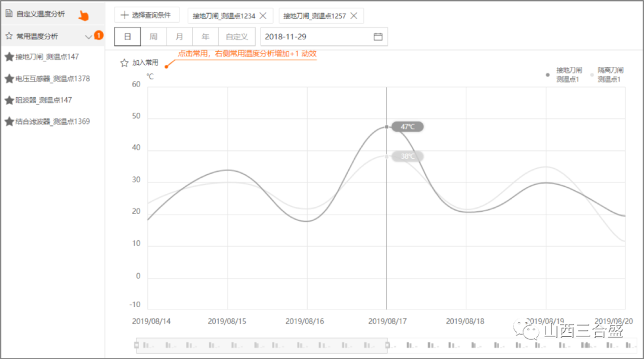This screenshot has width=644, height=359.
Task: Open the calendar icon in the date picker
Action: [378, 36]
